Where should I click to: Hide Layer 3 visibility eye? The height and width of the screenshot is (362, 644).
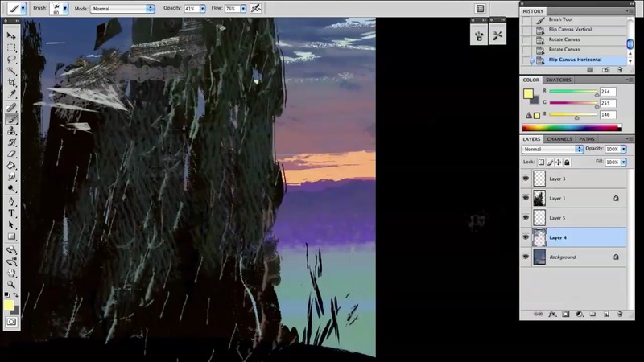pyautogui.click(x=526, y=179)
